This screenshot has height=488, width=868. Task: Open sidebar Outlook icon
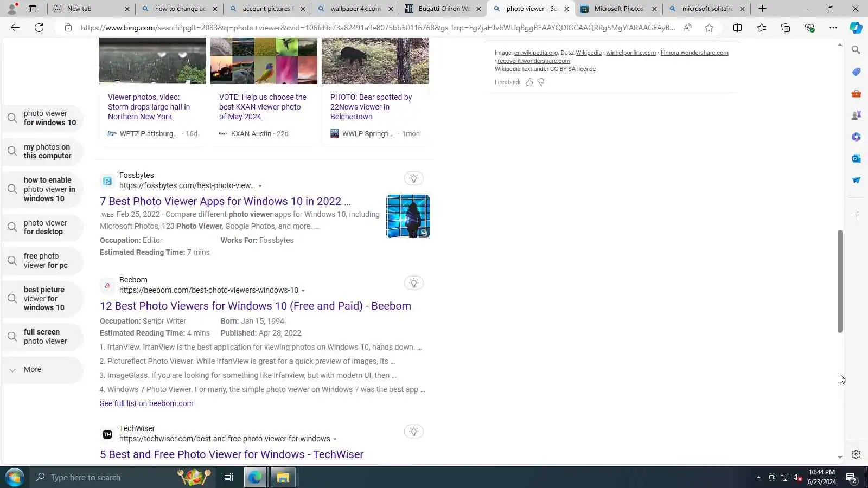tap(856, 158)
